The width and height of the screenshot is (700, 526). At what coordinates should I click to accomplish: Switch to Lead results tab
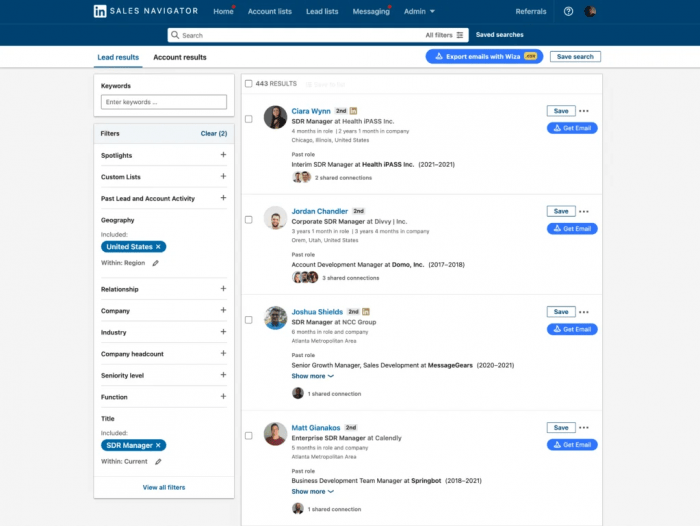coord(118,57)
